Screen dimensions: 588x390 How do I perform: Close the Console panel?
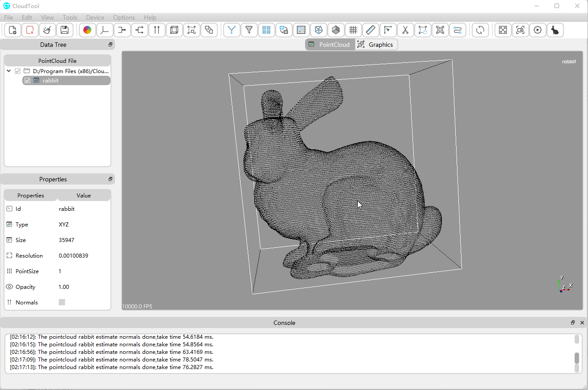click(582, 323)
